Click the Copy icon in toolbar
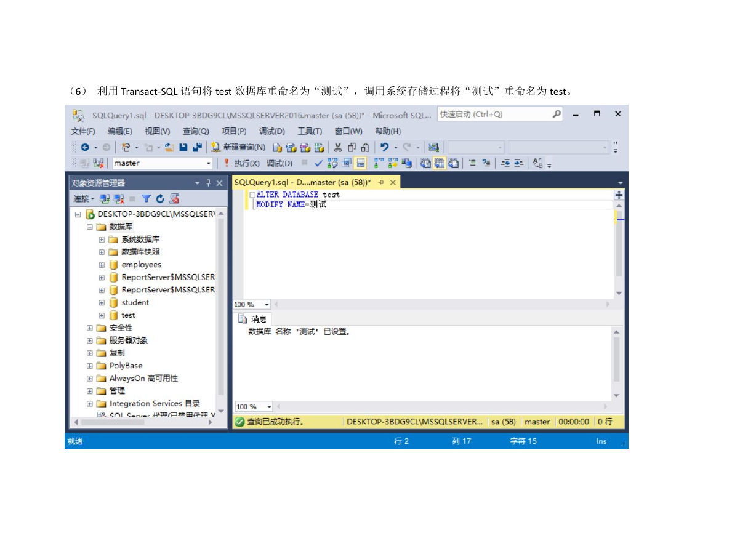This screenshot has width=756, height=535. pyautogui.click(x=352, y=147)
